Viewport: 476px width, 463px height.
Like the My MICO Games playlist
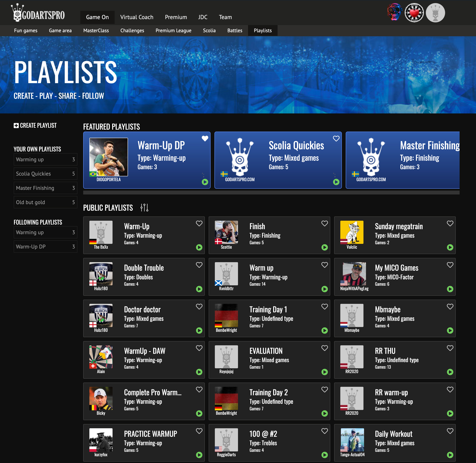[x=450, y=265]
